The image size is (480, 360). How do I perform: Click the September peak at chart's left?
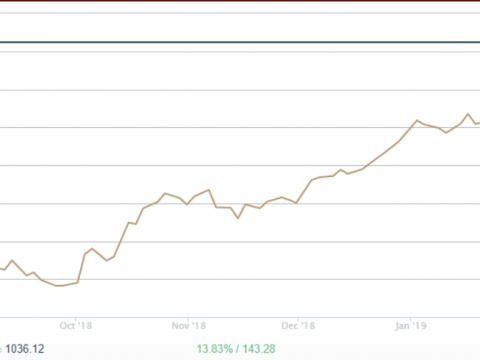(12, 260)
